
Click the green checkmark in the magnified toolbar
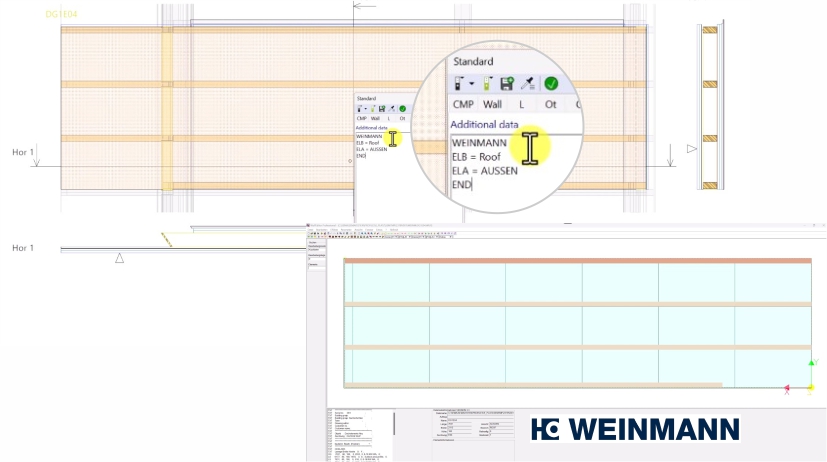551,84
